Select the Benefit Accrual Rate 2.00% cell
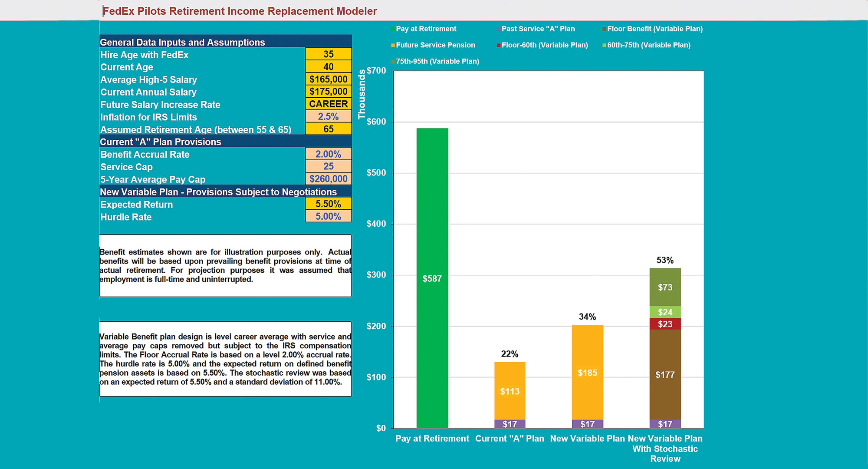This screenshot has width=868, height=469. point(329,154)
